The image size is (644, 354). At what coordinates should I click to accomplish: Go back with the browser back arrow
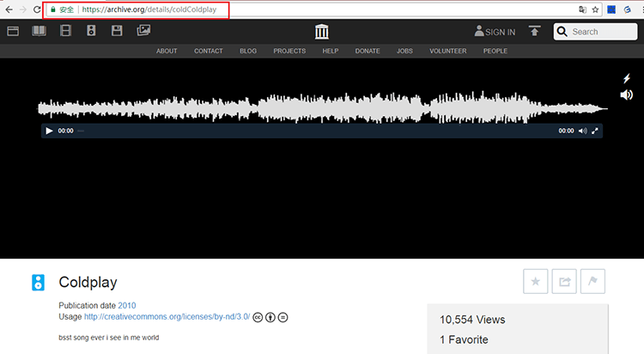pyautogui.click(x=9, y=9)
